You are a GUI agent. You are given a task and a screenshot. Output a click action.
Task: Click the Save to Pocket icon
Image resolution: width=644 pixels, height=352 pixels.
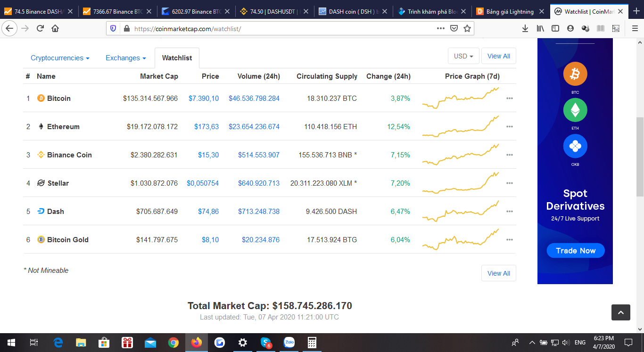(x=454, y=28)
